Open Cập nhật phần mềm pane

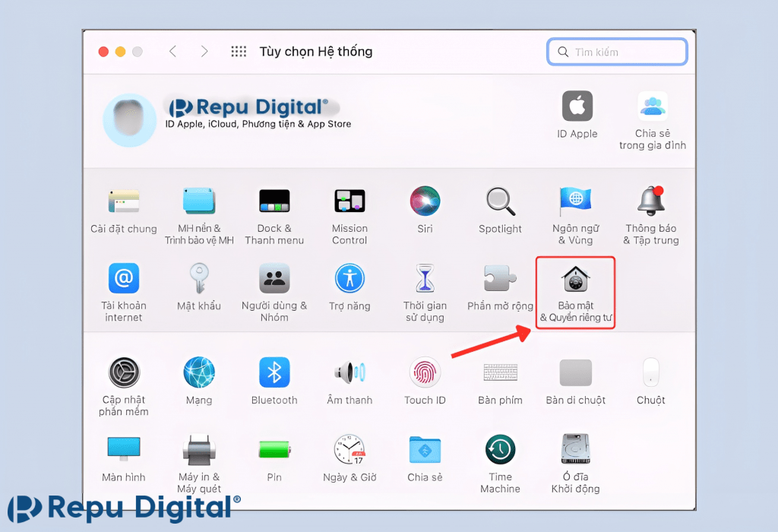pos(123,372)
